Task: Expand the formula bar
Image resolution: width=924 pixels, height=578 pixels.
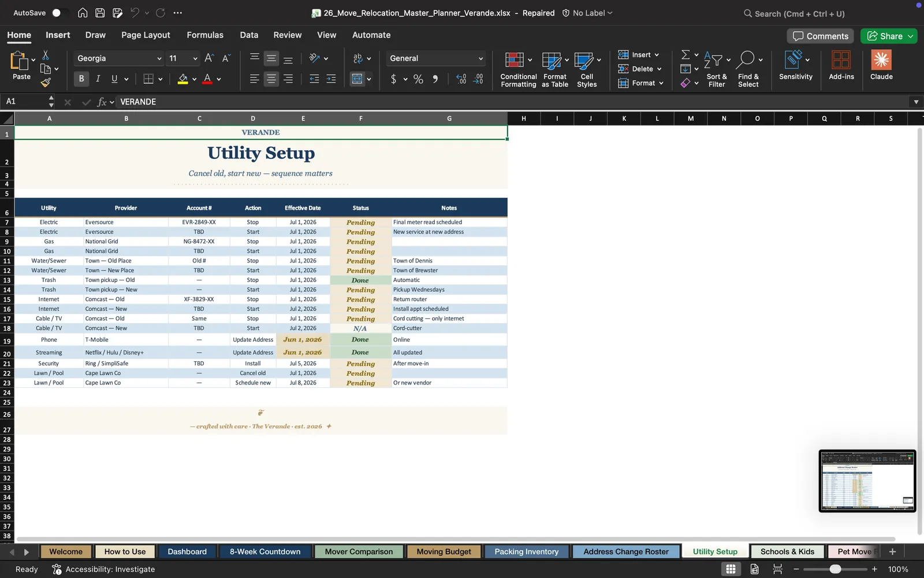Action: coord(916,102)
